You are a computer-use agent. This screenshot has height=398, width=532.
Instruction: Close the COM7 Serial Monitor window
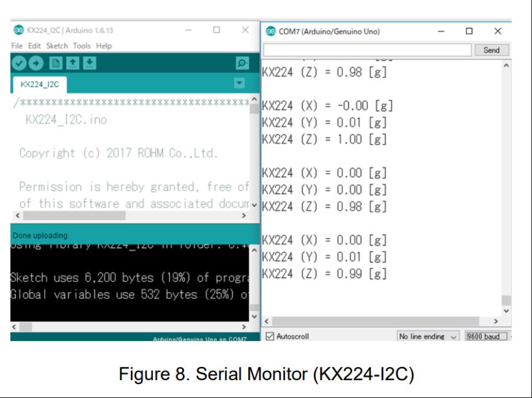coord(498,31)
